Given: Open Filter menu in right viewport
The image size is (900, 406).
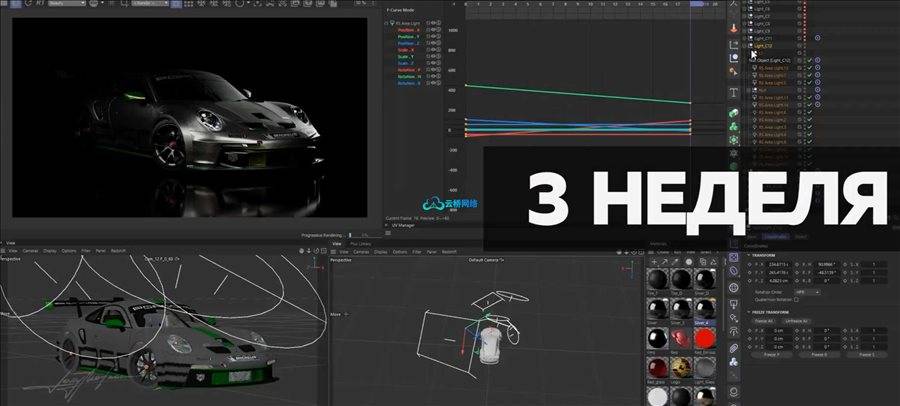Looking at the screenshot, I should click(x=417, y=252).
